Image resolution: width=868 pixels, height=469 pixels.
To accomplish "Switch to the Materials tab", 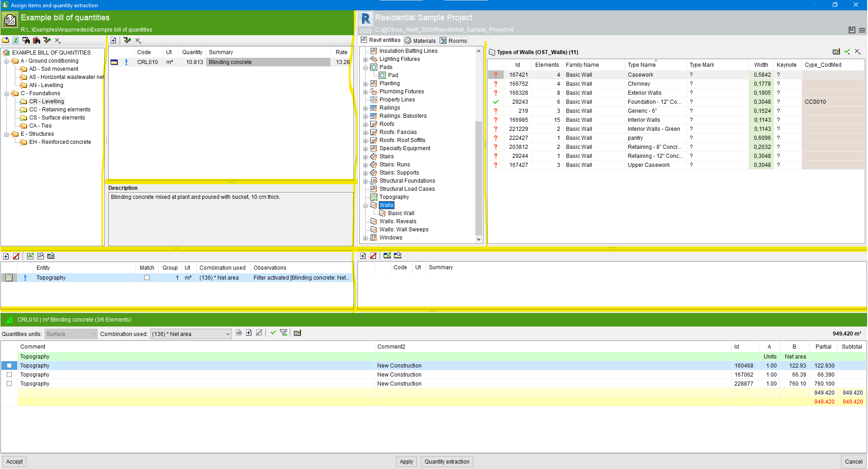I will (420, 41).
